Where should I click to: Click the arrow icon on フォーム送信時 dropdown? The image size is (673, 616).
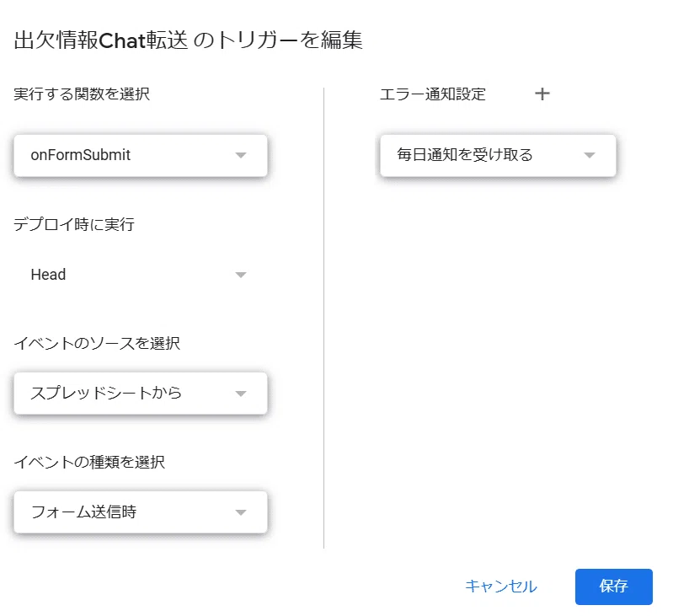click(241, 512)
